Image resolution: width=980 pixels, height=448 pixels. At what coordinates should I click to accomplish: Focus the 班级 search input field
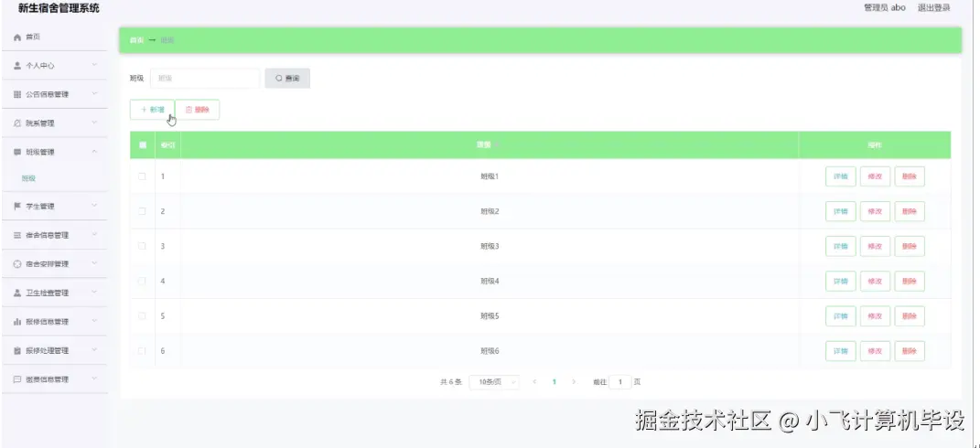click(205, 78)
